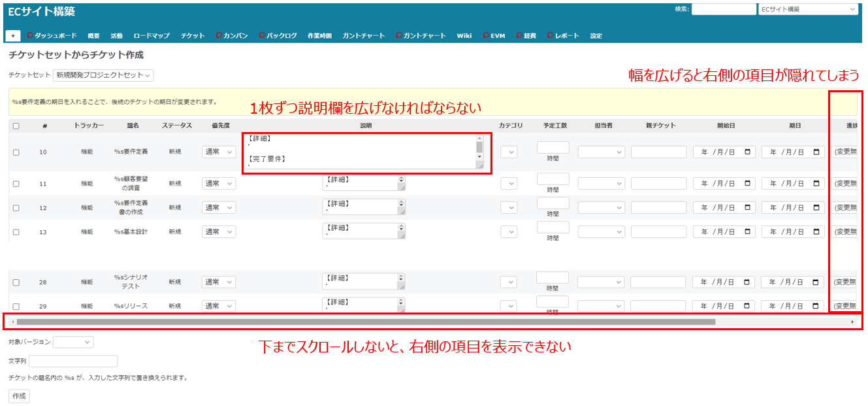Open calendar picker for row 10 開始日

747,152
